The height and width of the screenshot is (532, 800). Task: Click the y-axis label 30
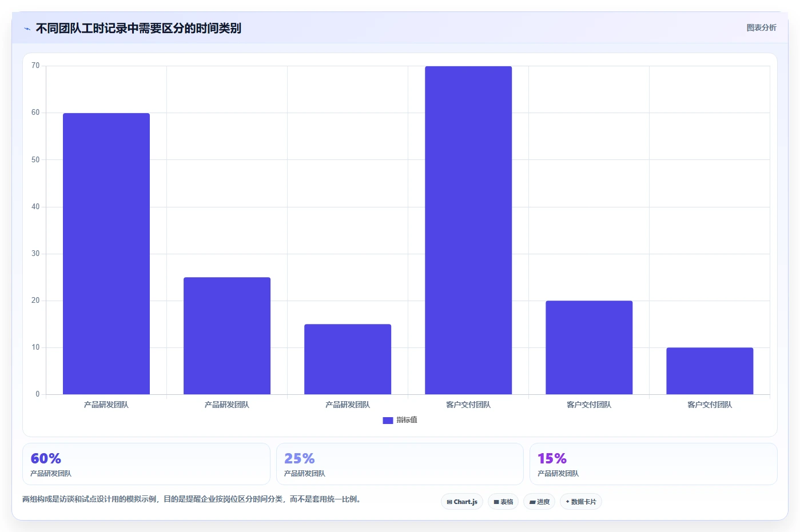coord(35,254)
